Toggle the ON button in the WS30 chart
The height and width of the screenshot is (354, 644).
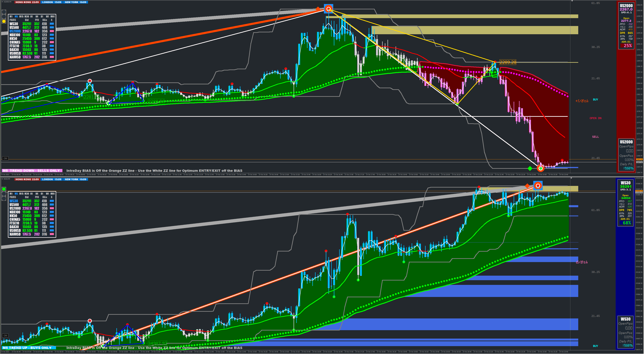[x=5, y=336]
